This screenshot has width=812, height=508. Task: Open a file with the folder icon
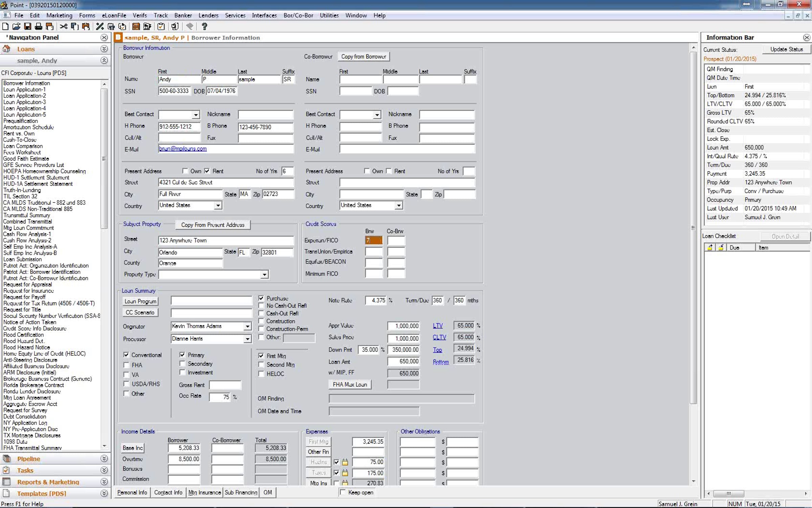click(16, 26)
